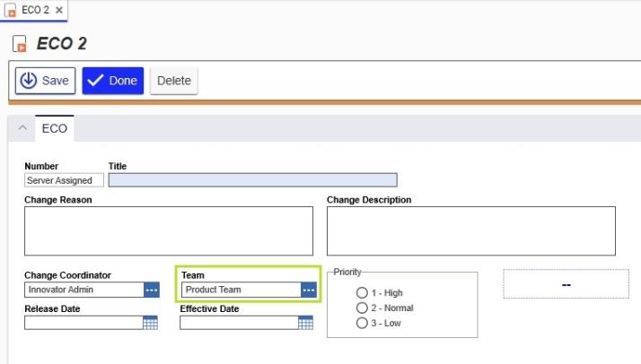This screenshot has width=641, height=364.
Task: Click the Number field Server Assigned
Action: click(64, 180)
